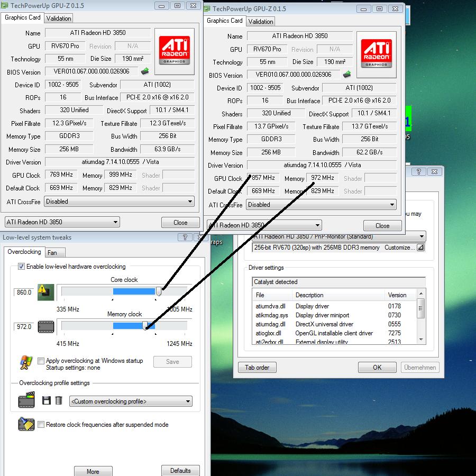Click ATI Radeon logo in left GPU-Z window
Image resolution: width=476 pixels, height=476 pixels.
(x=175, y=51)
